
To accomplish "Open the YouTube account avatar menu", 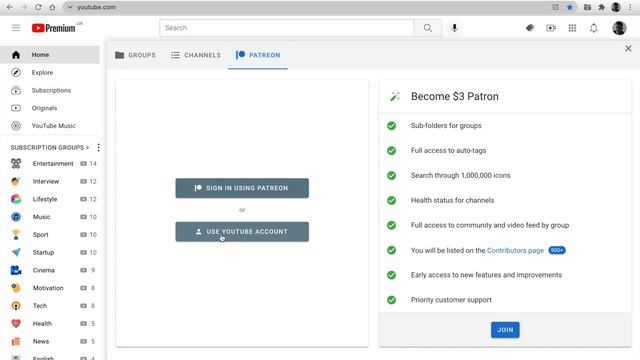I will click(619, 28).
